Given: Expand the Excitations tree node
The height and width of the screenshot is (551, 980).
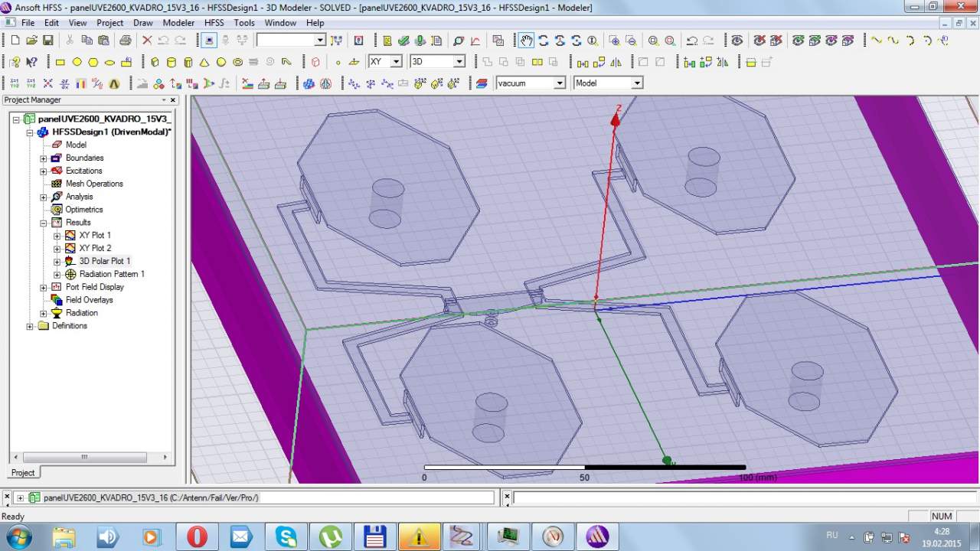Looking at the screenshot, I should coord(44,171).
